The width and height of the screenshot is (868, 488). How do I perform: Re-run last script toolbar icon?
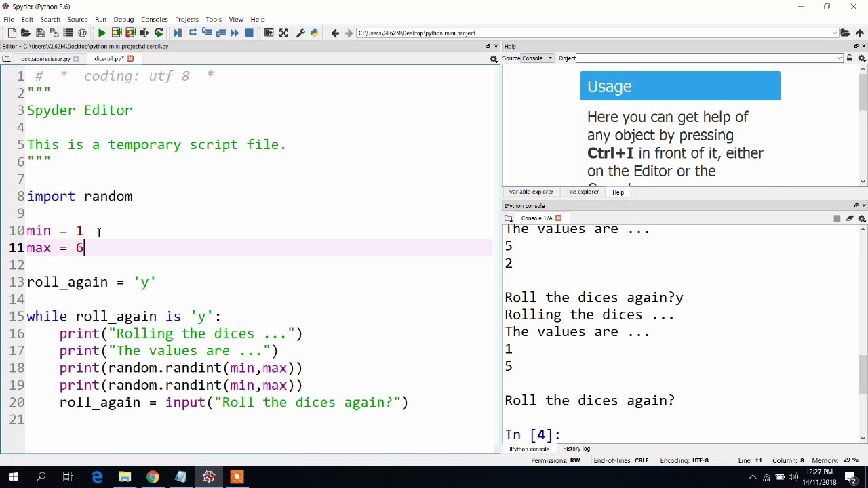(x=159, y=33)
